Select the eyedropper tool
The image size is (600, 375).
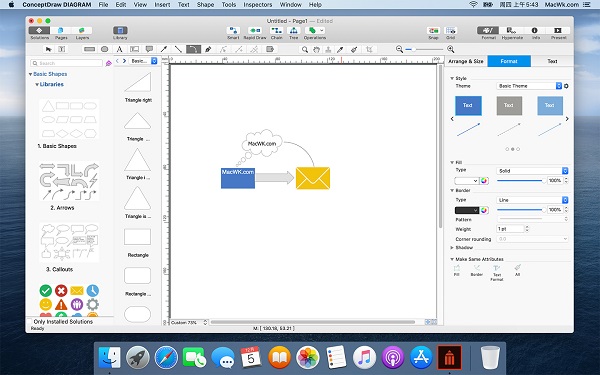(x=340, y=49)
